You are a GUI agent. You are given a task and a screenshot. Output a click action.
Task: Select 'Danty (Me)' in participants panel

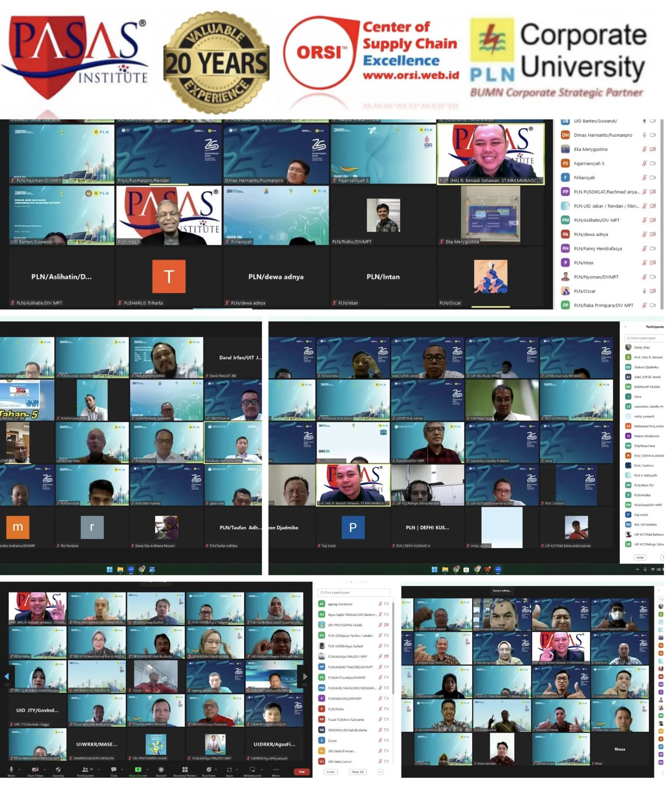(644, 347)
